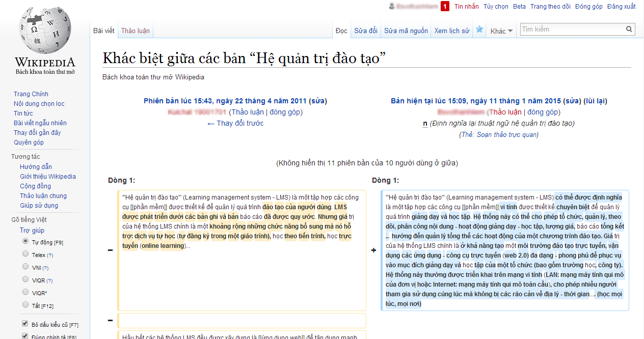The height and width of the screenshot is (339, 644).
Task: Open đóng góp link of the 2011 revision author
Action: [286, 112]
